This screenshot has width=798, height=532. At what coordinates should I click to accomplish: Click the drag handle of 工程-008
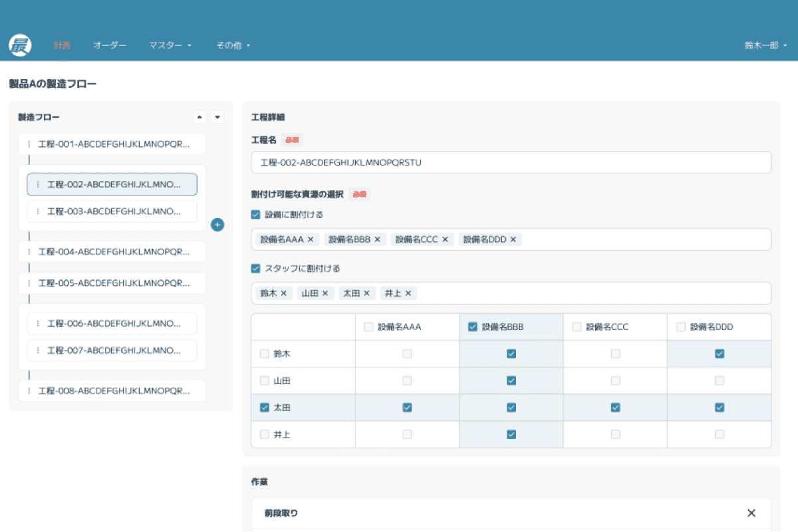click(29, 391)
